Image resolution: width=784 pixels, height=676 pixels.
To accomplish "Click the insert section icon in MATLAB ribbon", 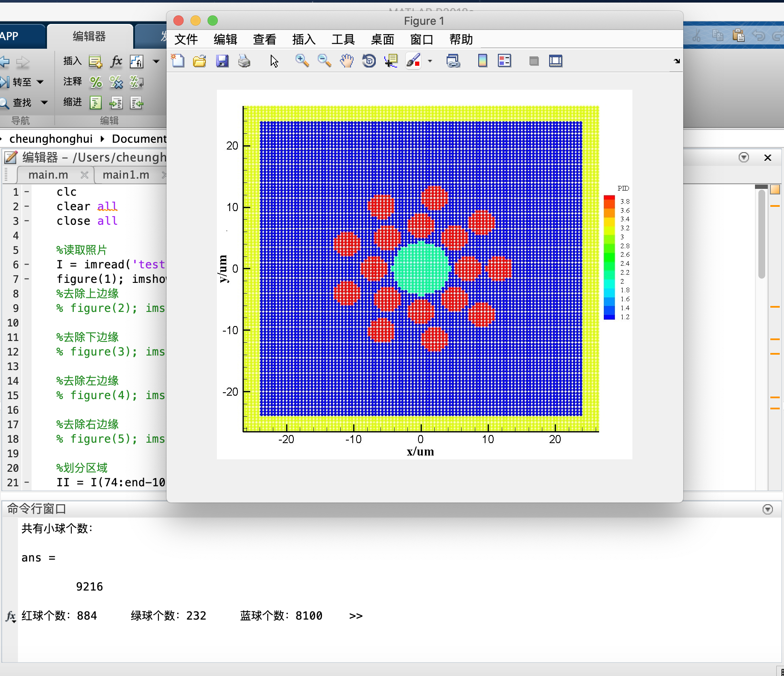I will pos(95,62).
